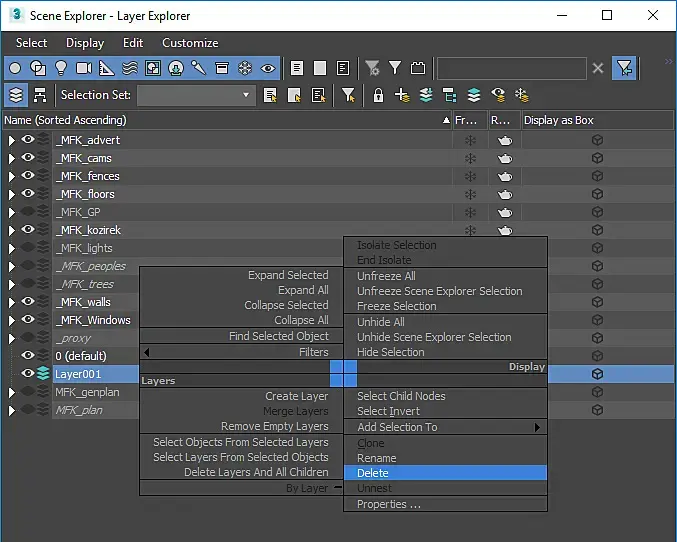Click the padlock lock icon in toolbar

pyautogui.click(x=378, y=95)
